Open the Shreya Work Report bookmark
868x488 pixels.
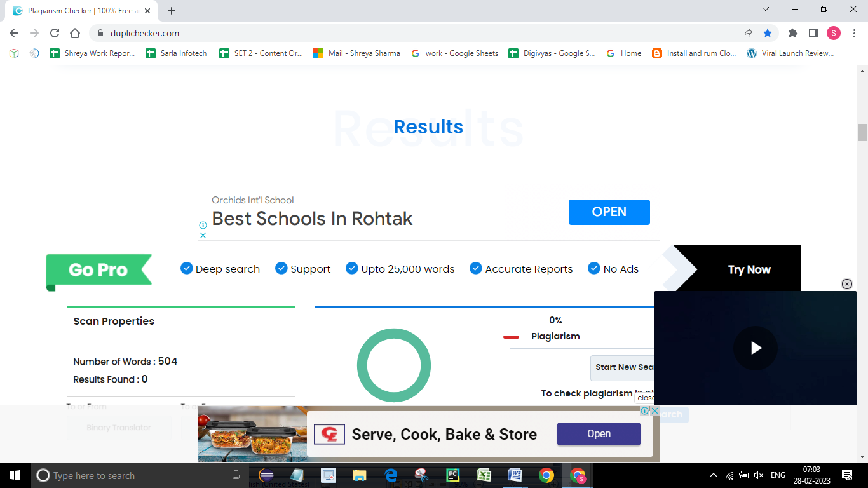pyautogui.click(x=93, y=53)
